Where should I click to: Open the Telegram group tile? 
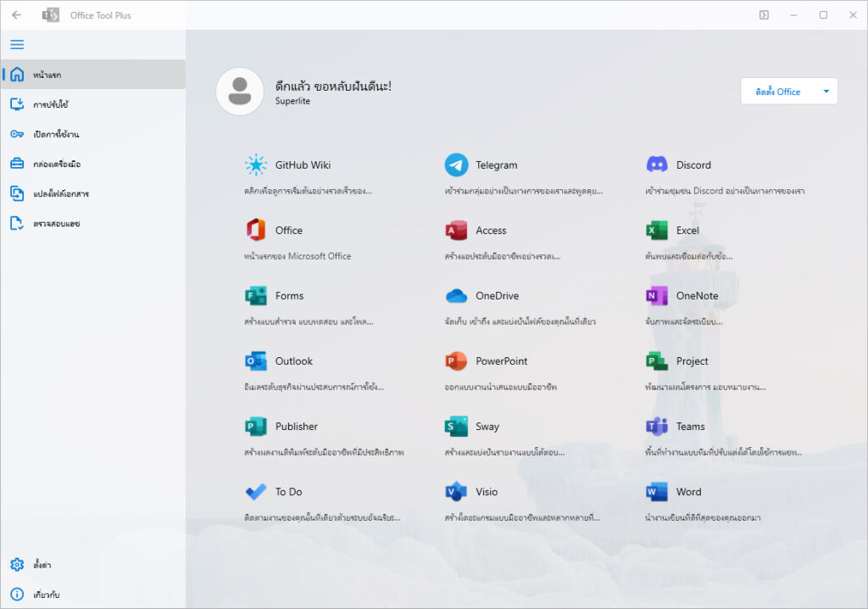tap(524, 176)
